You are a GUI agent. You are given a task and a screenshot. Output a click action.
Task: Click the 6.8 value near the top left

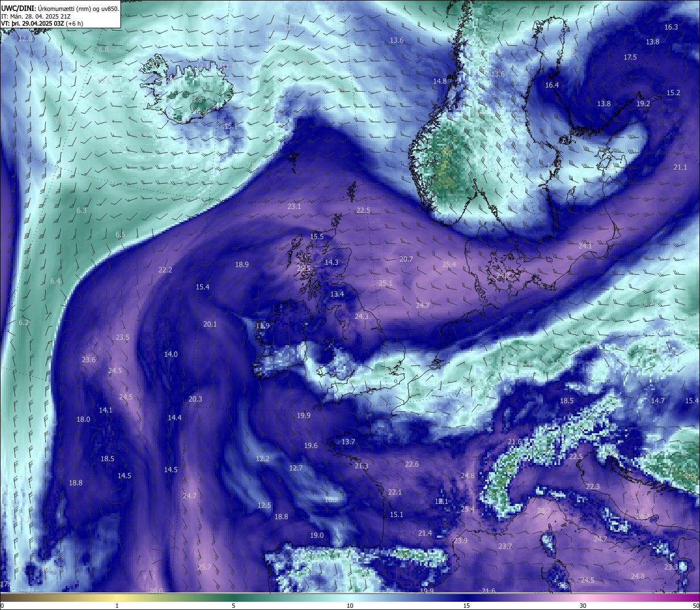click(x=103, y=49)
